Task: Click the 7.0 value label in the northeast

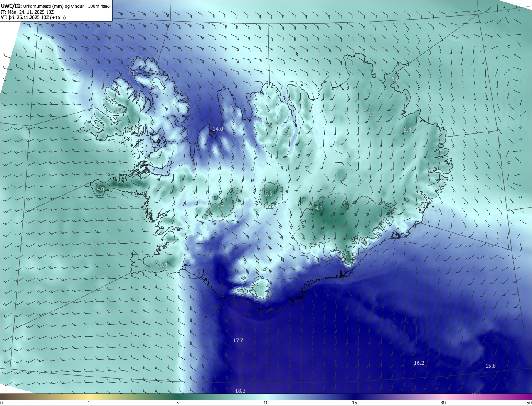Action: tap(371, 114)
